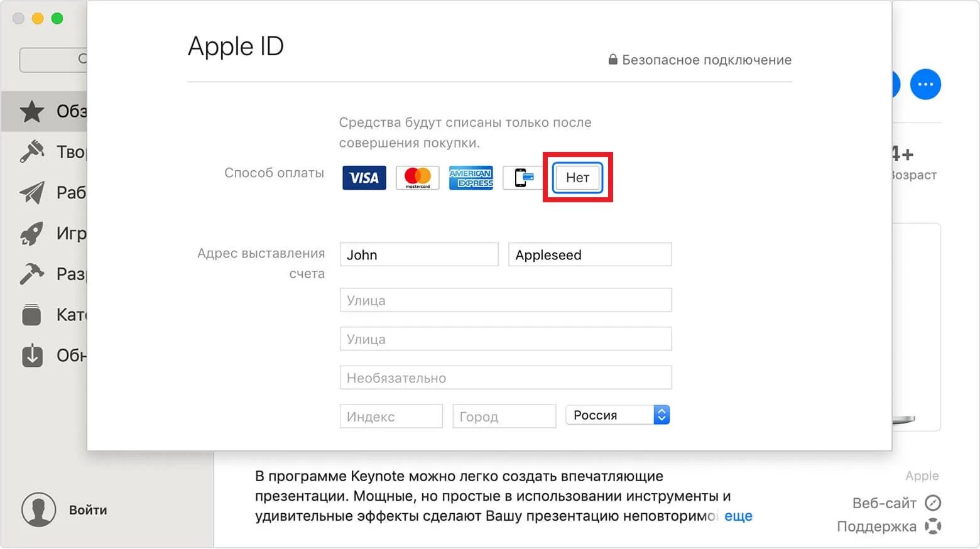
Task: Click the green zoom window button
Action: pos(57,18)
